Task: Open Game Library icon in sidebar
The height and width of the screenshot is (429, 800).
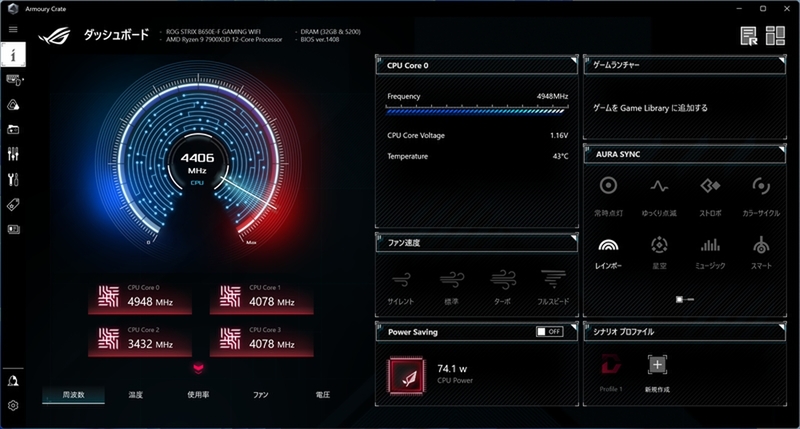Action: click(x=13, y=130)
